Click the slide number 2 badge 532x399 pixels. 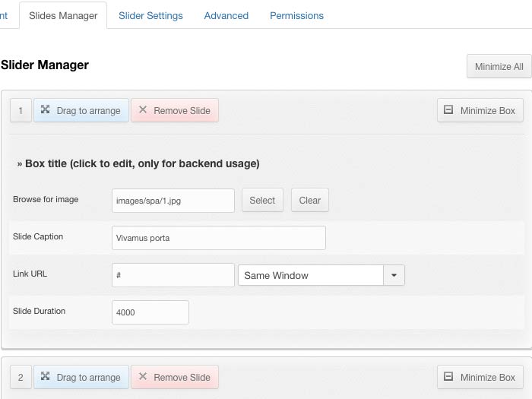21,377
